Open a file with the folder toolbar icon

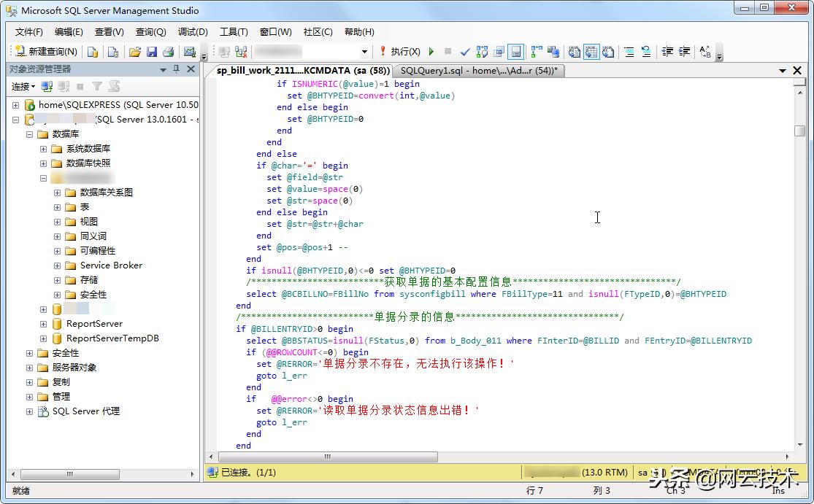[136, 52]
